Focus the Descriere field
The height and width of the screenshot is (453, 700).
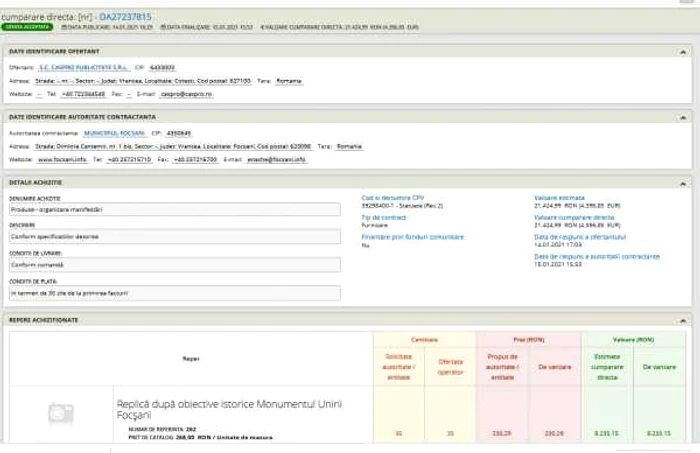point(175,237)
